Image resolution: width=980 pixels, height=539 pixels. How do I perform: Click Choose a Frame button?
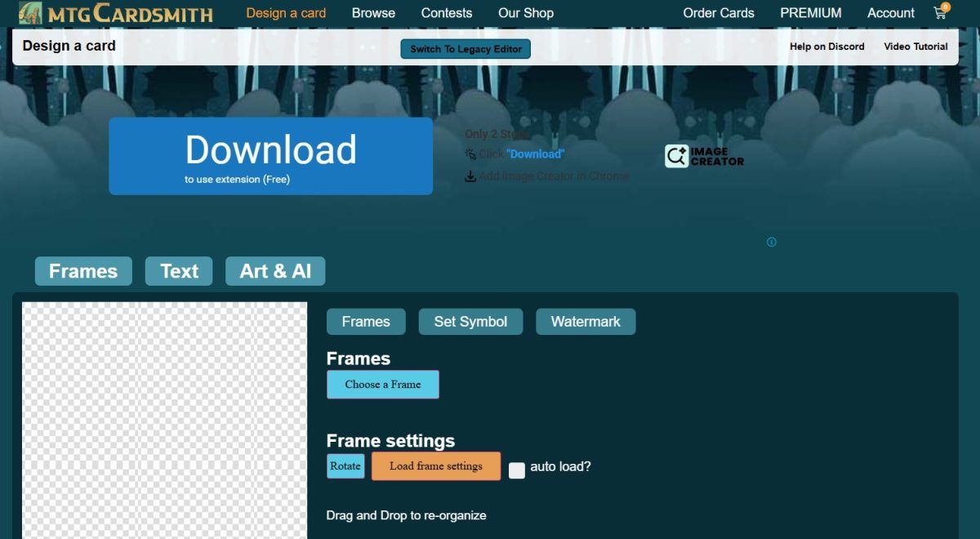tap(383, 385)
